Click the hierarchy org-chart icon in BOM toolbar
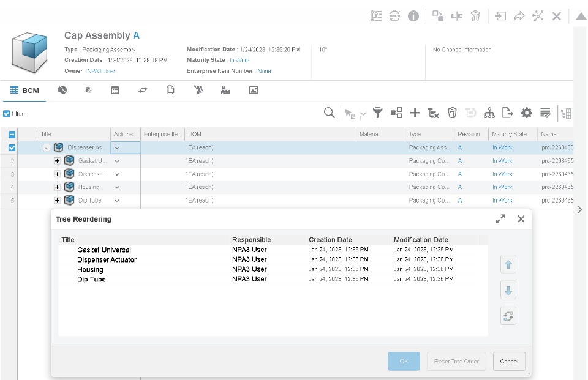This screenshot has height=380, width=588. pyautogui.click(x=489, y=113)
